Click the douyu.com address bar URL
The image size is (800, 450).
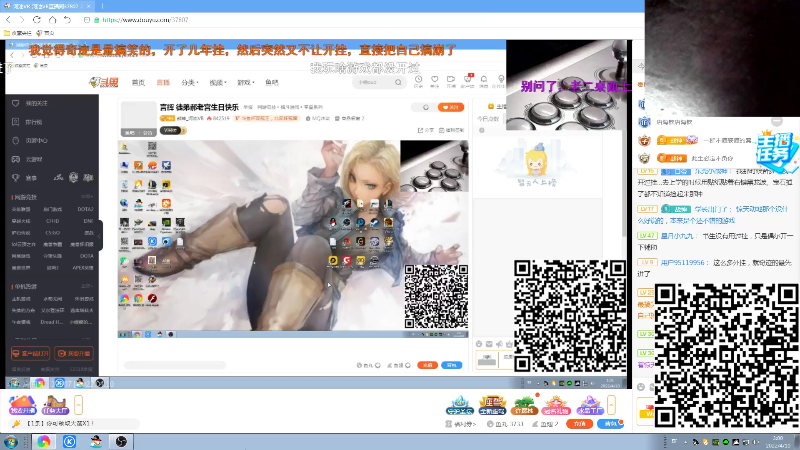click(x=145, y=20)
